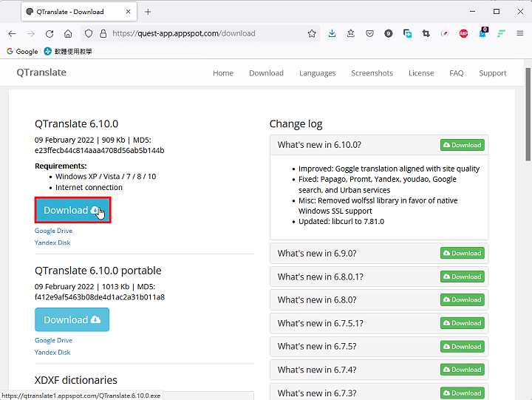Open the green striped extension icon
The height and width of the screenshot is (400, 532).
pos(501,33)
